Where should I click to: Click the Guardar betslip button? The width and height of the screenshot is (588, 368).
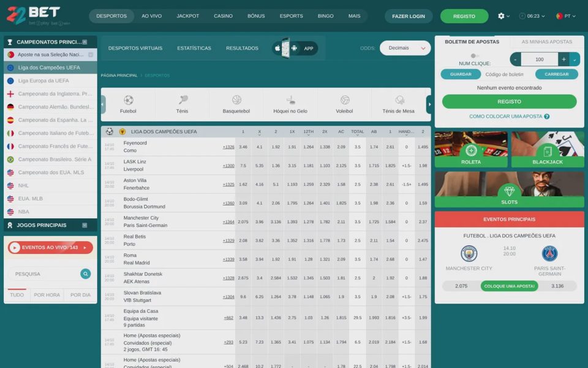click(x=461, y=74)
